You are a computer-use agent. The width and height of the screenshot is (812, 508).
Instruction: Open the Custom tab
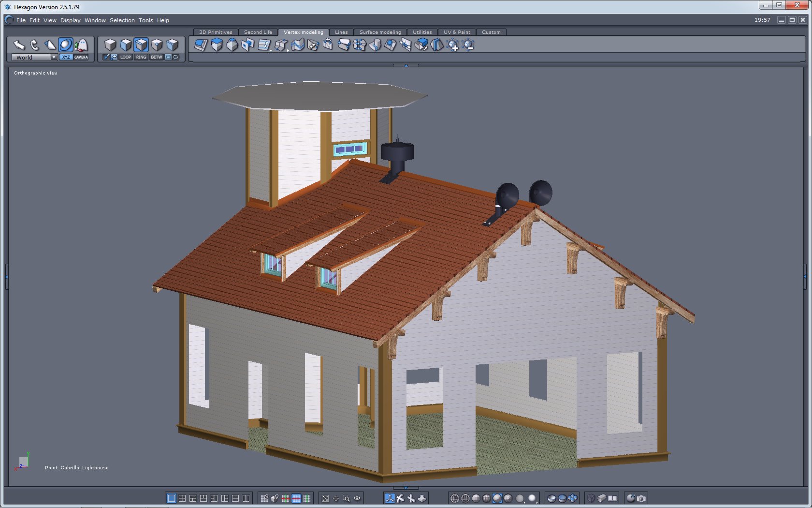491,32
